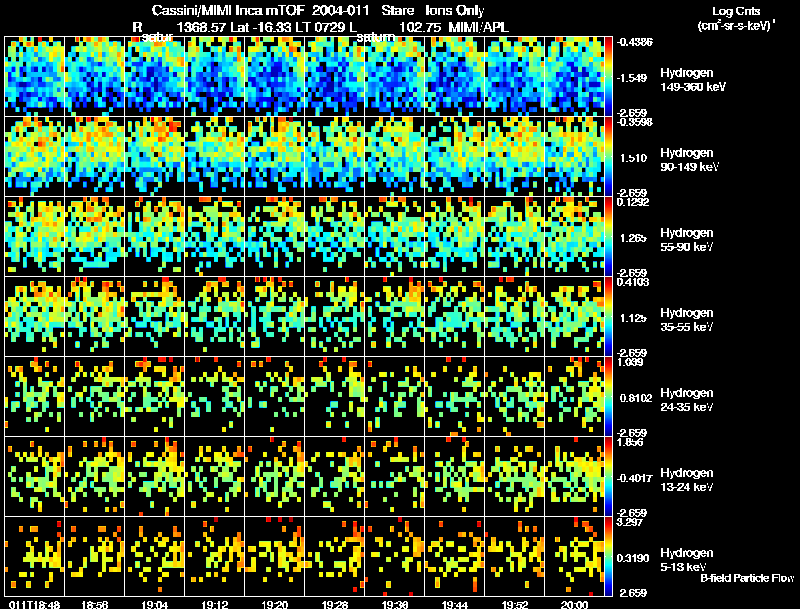800x609 pixels.
Task: Open the 55-90 keV image at 19:52
Action: [x=514, y=237]
